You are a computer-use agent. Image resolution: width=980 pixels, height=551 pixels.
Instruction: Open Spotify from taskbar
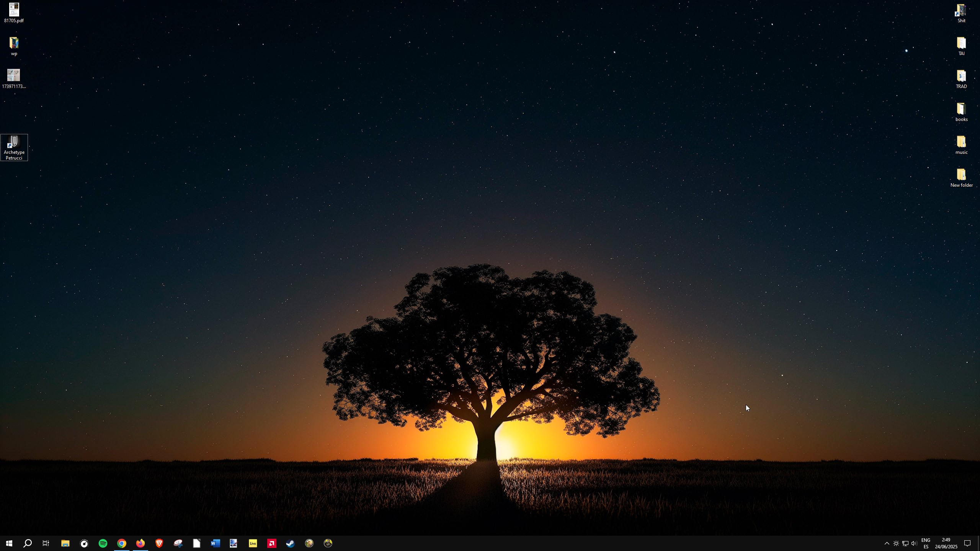103,543
